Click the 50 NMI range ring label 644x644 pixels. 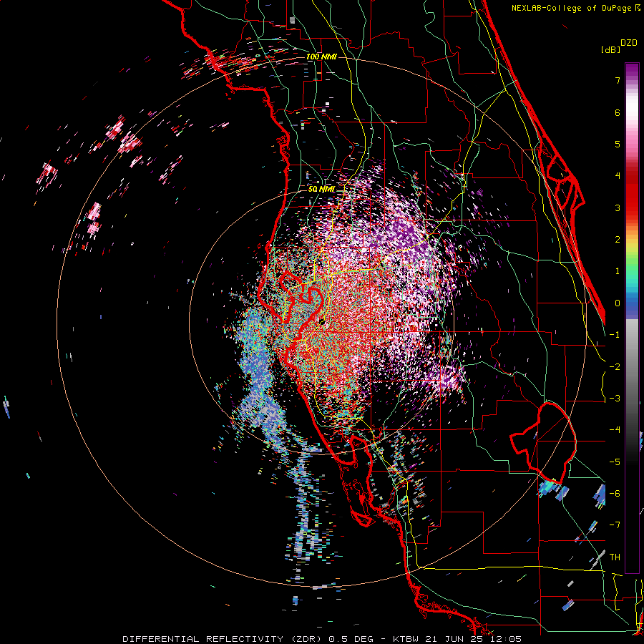321,190
